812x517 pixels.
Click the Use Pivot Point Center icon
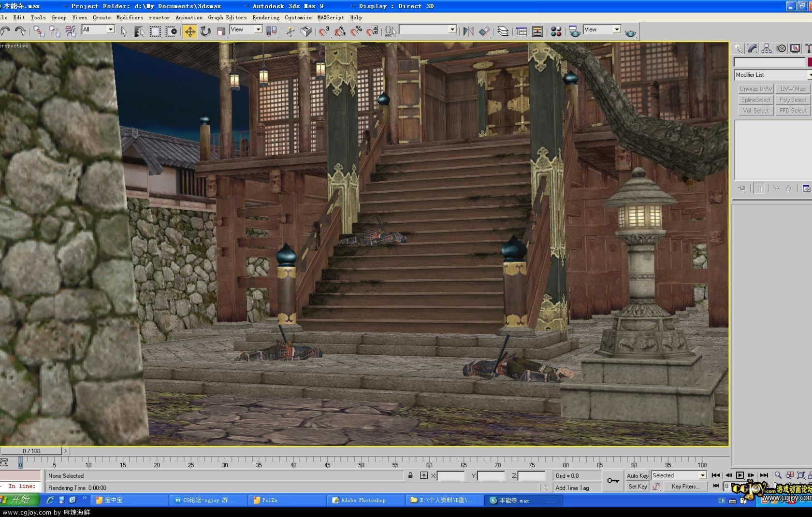point(272,31)
